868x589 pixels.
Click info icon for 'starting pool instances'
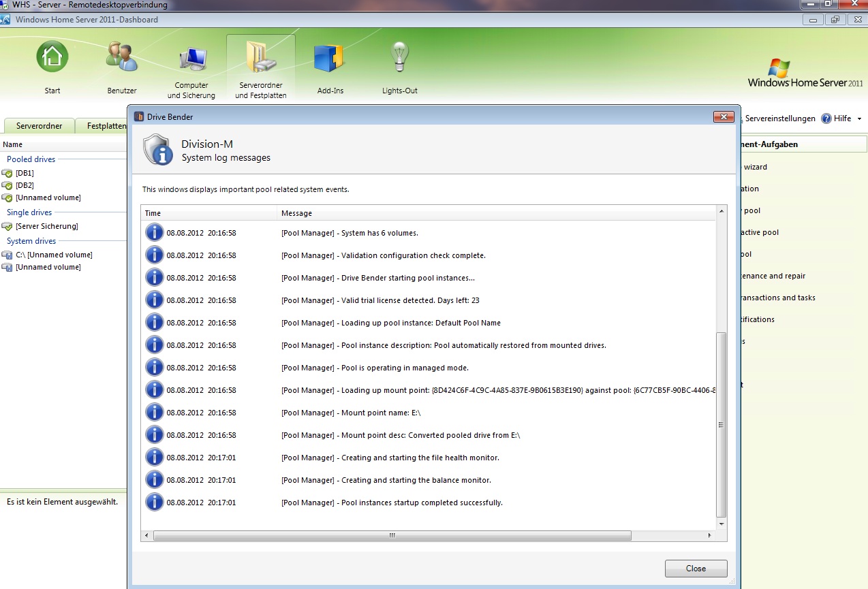click(155, 278)
